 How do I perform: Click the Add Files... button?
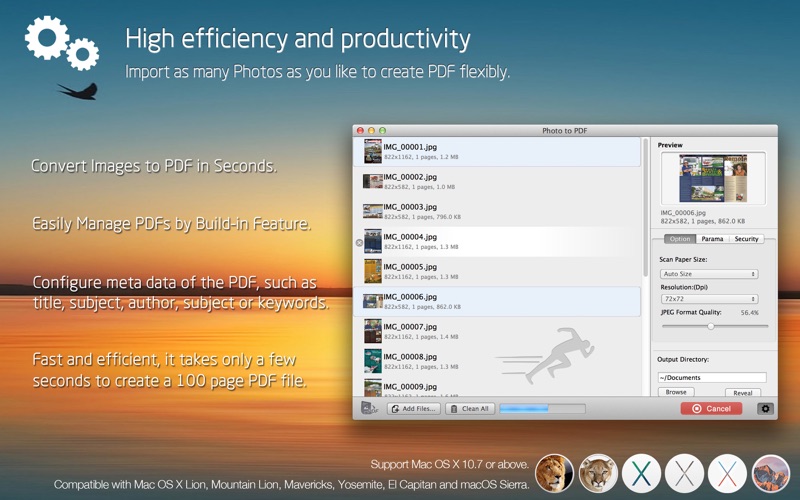[x=414, y=409]
